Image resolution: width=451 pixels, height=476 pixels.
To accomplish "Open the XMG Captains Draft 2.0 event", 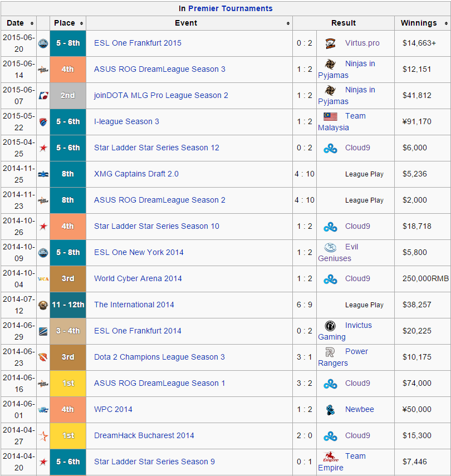I will pos(136,174).
